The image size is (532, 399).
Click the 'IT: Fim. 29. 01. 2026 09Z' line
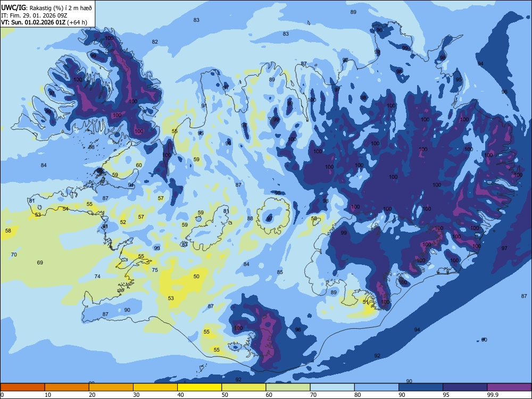point(34,15)
